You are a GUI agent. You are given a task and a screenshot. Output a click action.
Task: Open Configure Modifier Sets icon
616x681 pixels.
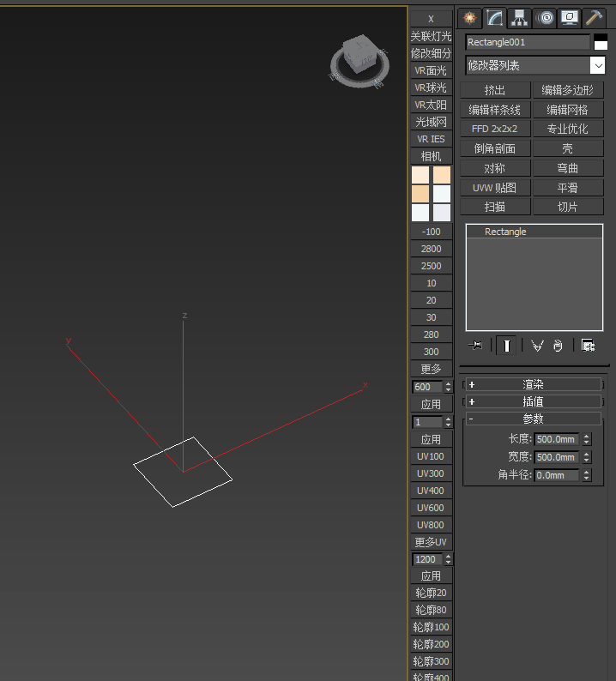point(589,346)
